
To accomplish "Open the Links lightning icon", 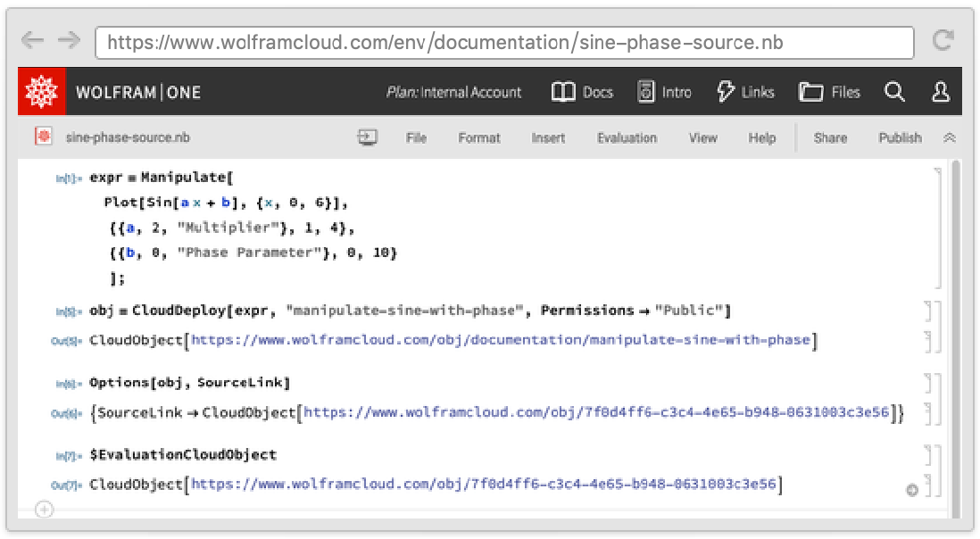I will pos(726,92).
